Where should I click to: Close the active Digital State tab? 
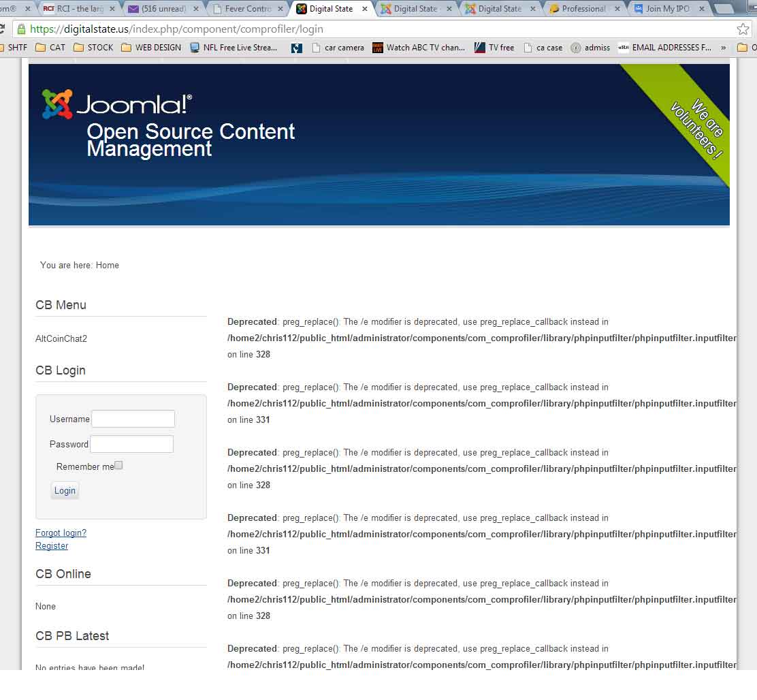[x=364, y=9]
